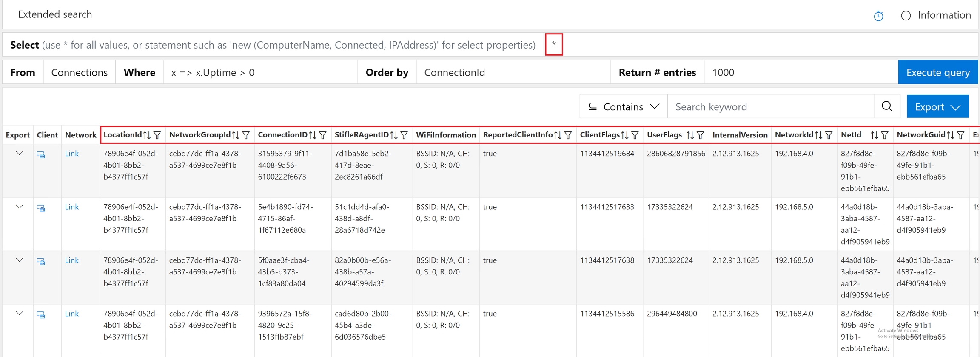The image size is (980, 357).
Task: Click client icon in first row
Action: (x=41, y=155)
